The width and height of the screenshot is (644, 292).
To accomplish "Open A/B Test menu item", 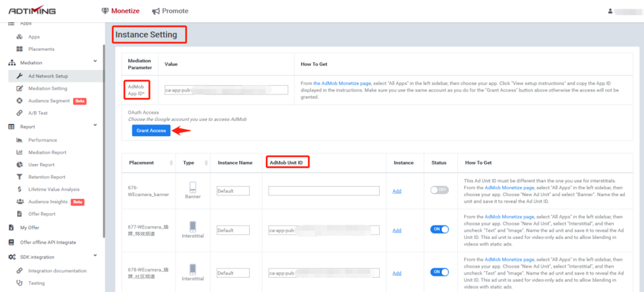I will click(x=38, y=113).
